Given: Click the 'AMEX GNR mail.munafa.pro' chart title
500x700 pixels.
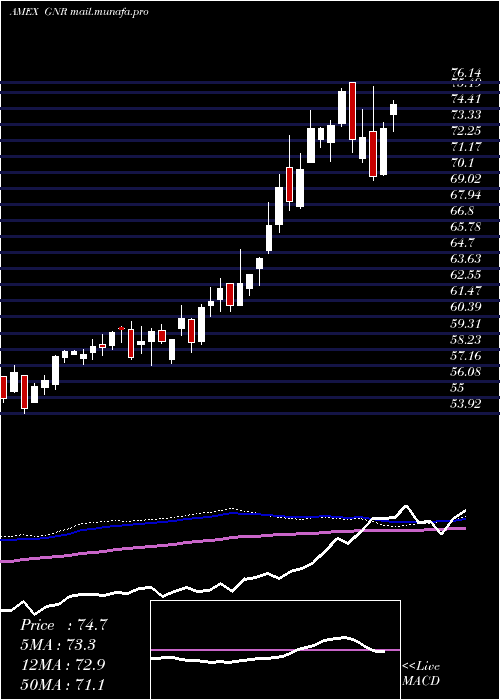Looking at the screenshot, I should pyautogui.click(x=79, y=12).
